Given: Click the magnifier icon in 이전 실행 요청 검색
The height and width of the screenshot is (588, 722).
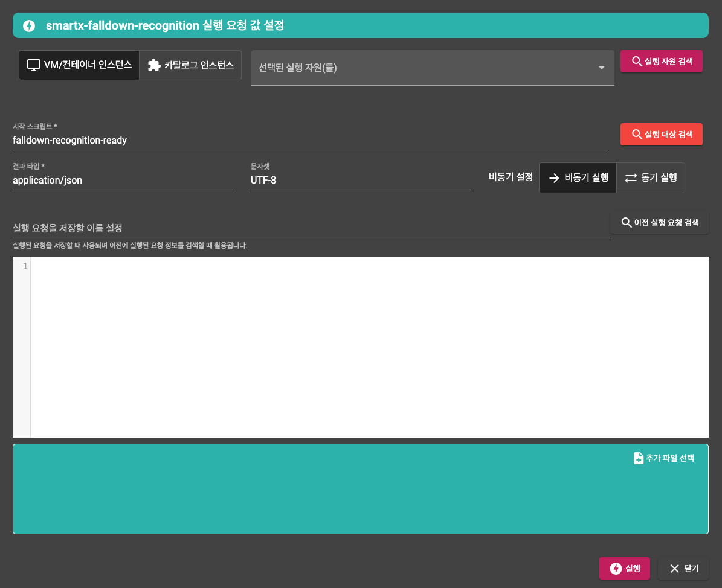Looking at the screenshot, I should [626, 222].
